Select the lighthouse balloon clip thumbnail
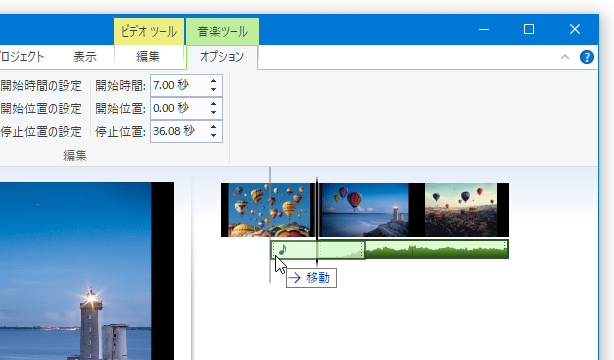This screenshot has width=614, height=360. click(x=364, y=210)
